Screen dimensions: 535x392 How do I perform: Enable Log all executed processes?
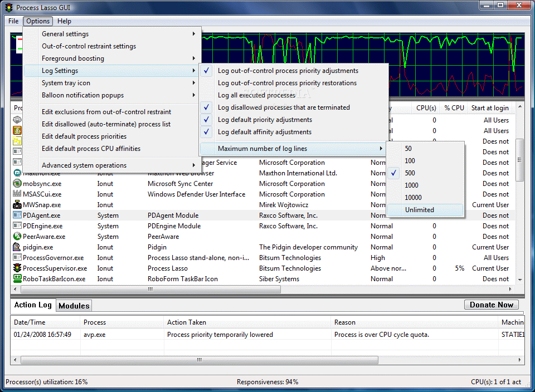coord(294,95)
